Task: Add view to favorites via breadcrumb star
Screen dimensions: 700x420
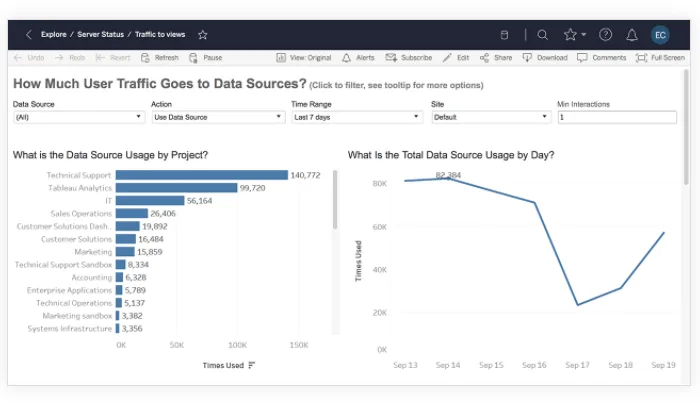Action: click(203, 35)
